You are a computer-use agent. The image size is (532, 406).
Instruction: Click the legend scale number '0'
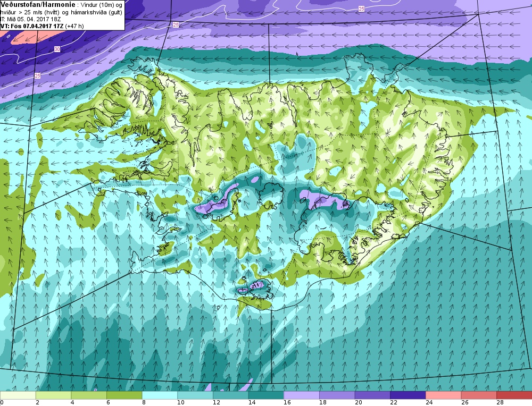pos(2,403)
